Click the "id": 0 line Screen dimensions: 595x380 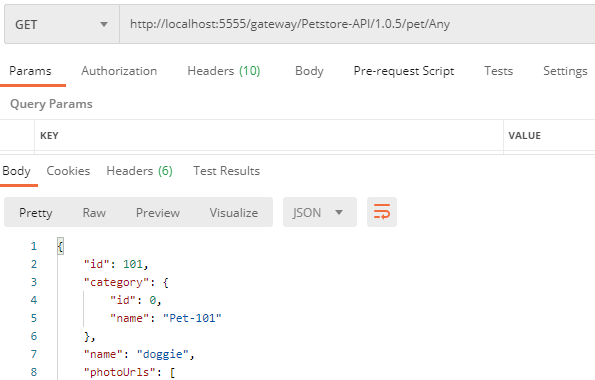[x=136, y=300]
